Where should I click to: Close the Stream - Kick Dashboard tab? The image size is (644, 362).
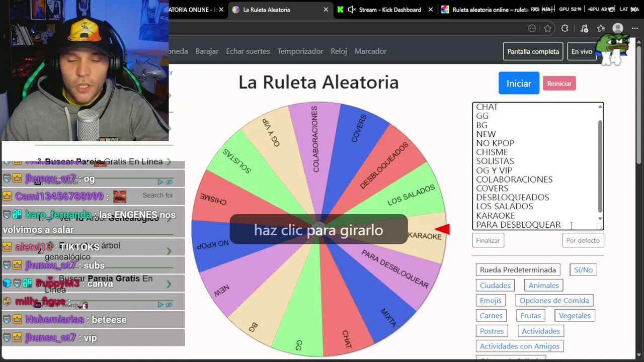431,10
